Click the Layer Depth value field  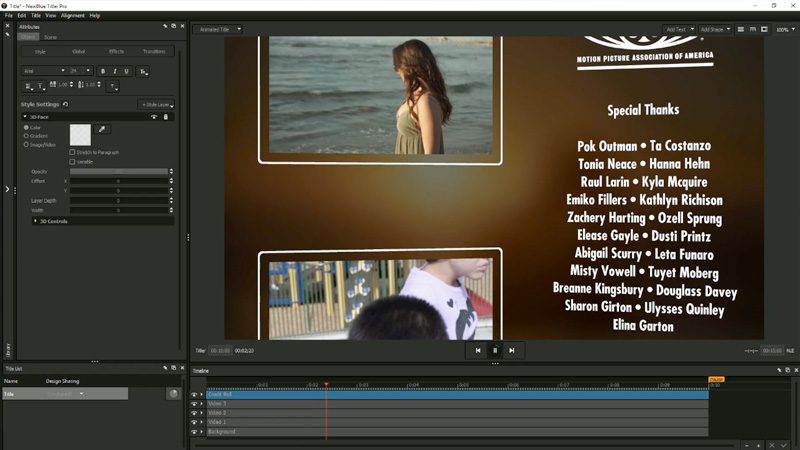pyautogui.click(x=119, y=201)
